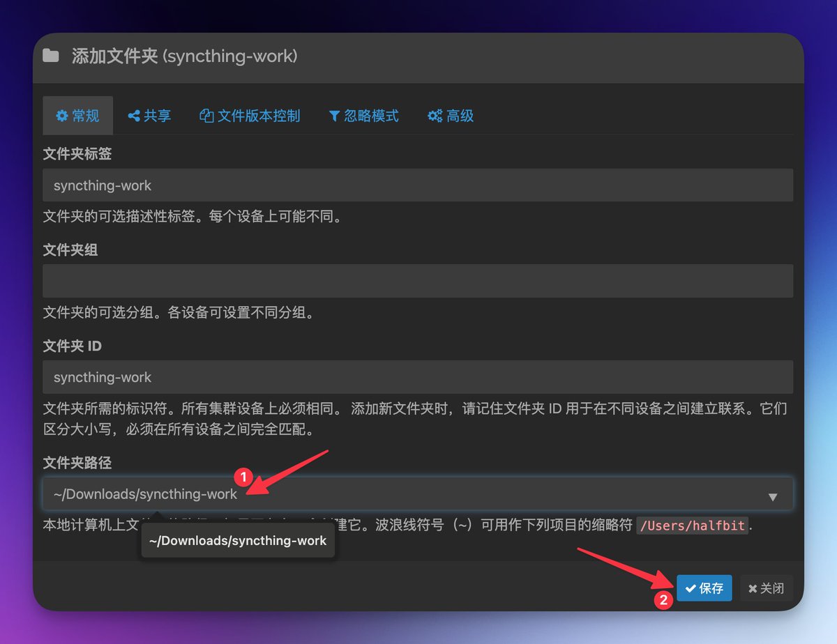Image resolution: width=837 pixels, height=644 pixels.
Task: Click the filter icon on the 忽略模式 tab
Action: 334,116
